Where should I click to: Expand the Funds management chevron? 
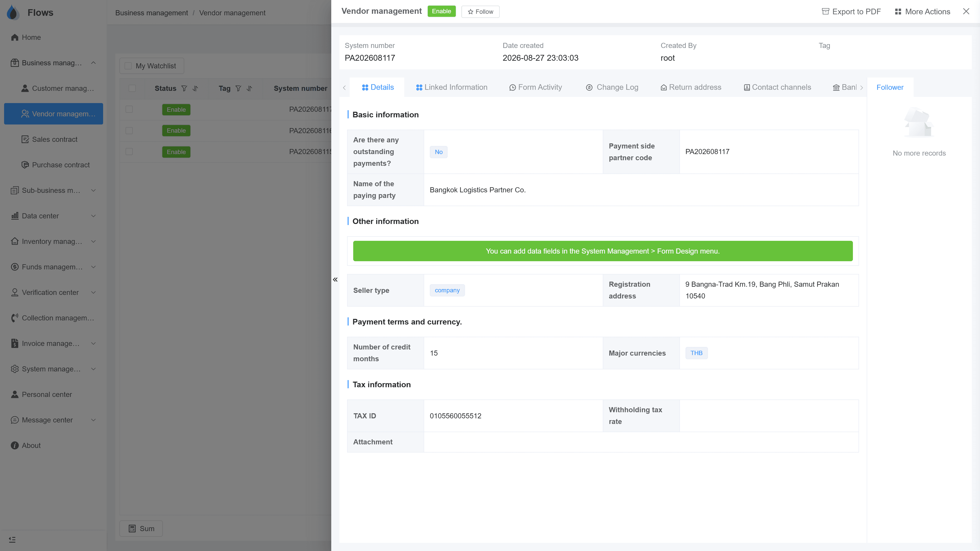click(93, 267)
